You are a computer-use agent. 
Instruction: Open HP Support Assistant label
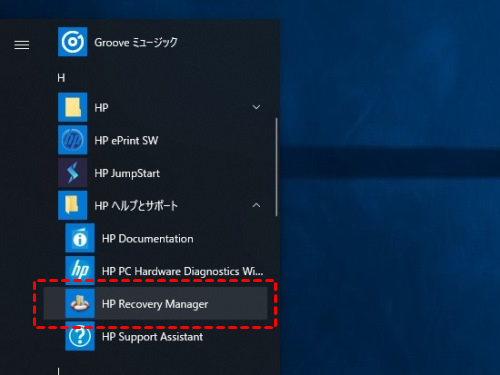coord(152,337)
